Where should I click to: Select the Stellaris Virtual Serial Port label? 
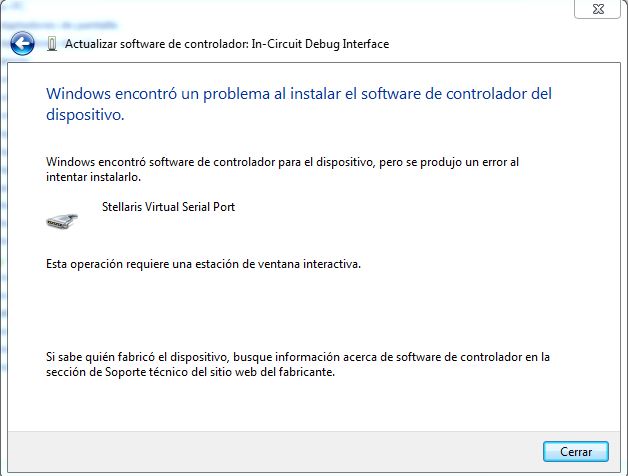168,207
